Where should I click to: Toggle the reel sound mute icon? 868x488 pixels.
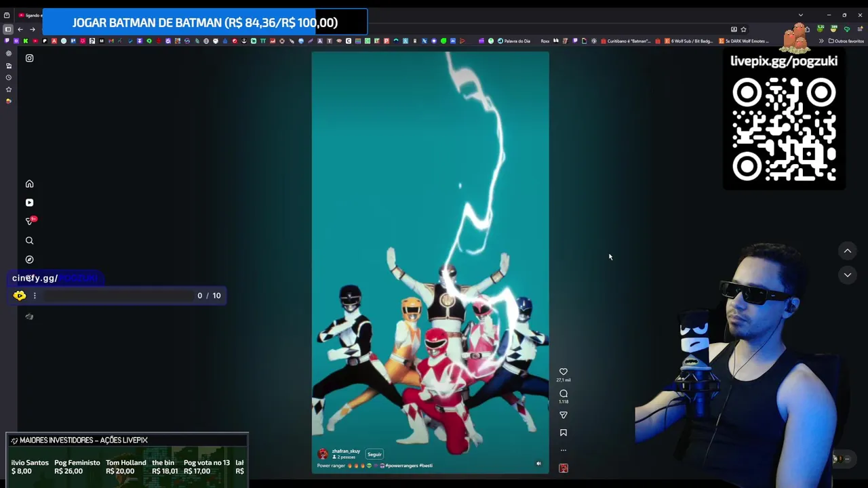(539, 464)
